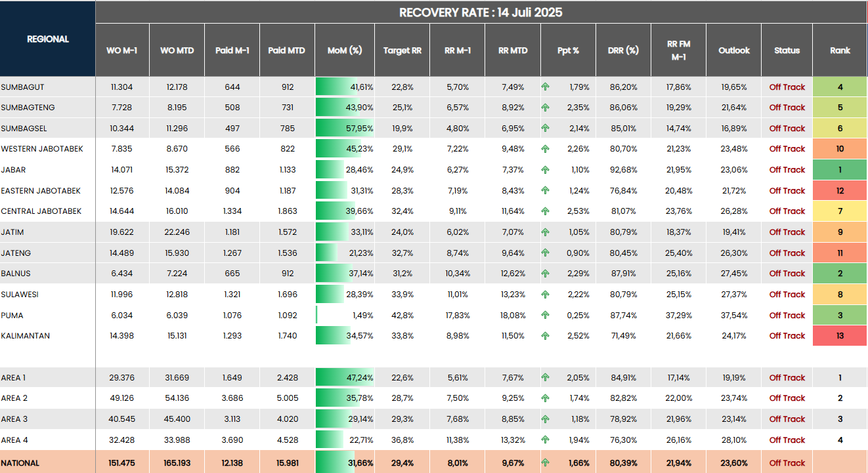Click the green up arrow in SUMBAGUT row
Screen dimensions: 868x473
tap(545, 87)
